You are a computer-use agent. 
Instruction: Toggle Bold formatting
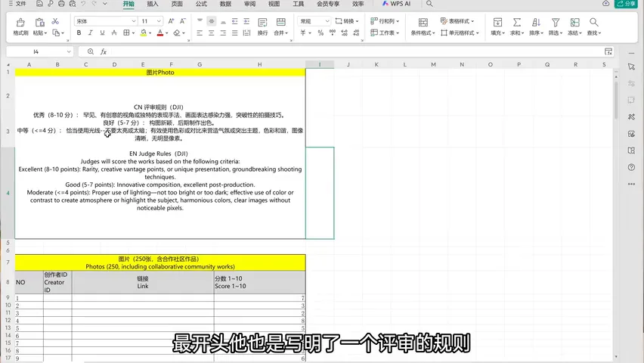(79, 33)
